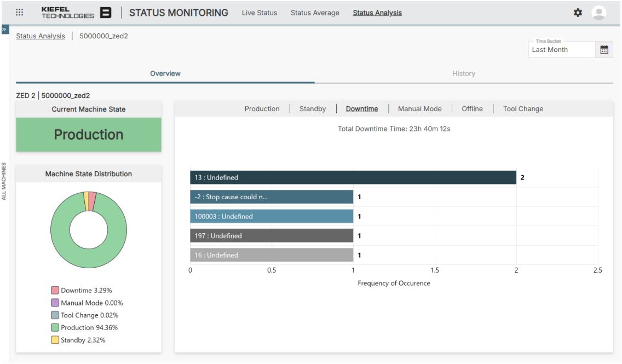Select the Downtime state tab
Image resolution: width=622 pixels, height=364 pixels.
[x=362, y=108]
